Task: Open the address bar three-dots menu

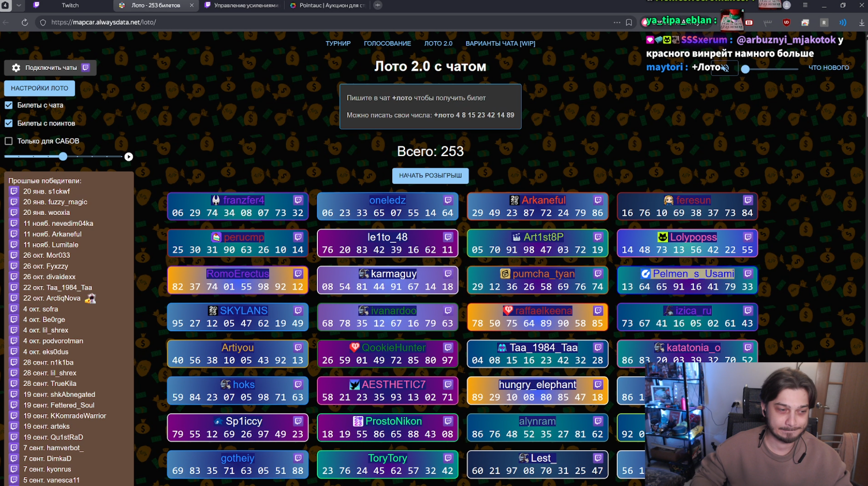Action: click(x=617, y=22)
